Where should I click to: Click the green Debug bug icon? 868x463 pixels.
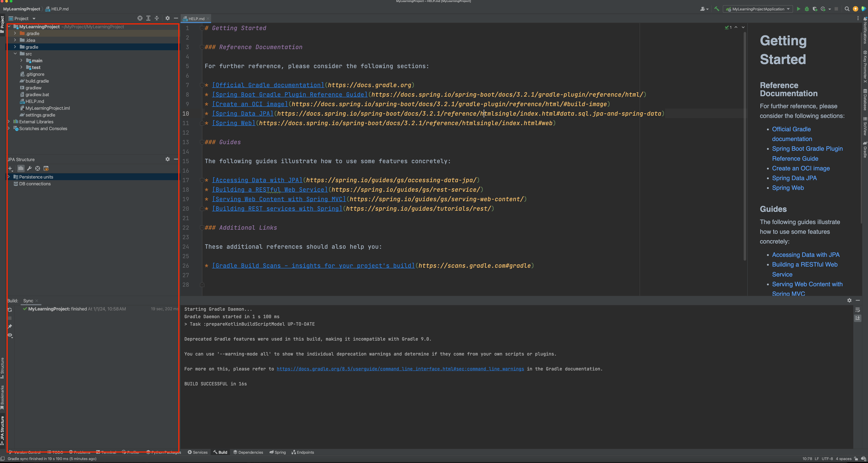(806, 9)
